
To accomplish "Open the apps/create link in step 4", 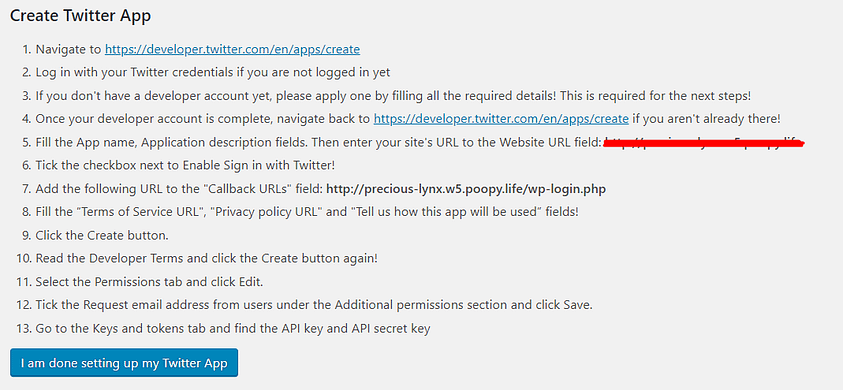I will [x=501, y=119].
